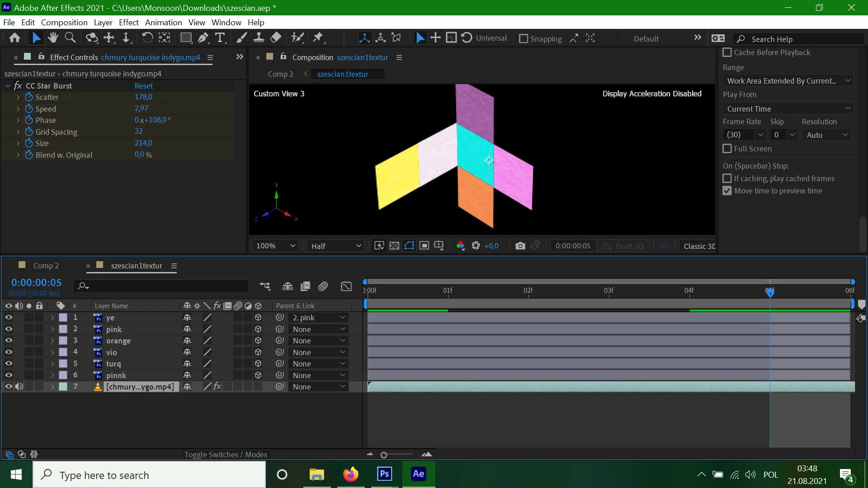The image size is (868, 488).
Task: Open the Animation menu
Action: coord(163,23)
